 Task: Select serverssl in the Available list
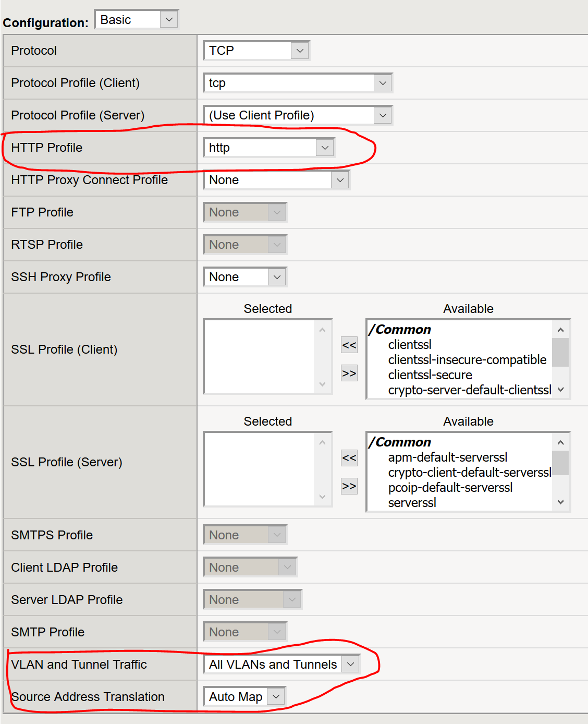click(412, 503)
